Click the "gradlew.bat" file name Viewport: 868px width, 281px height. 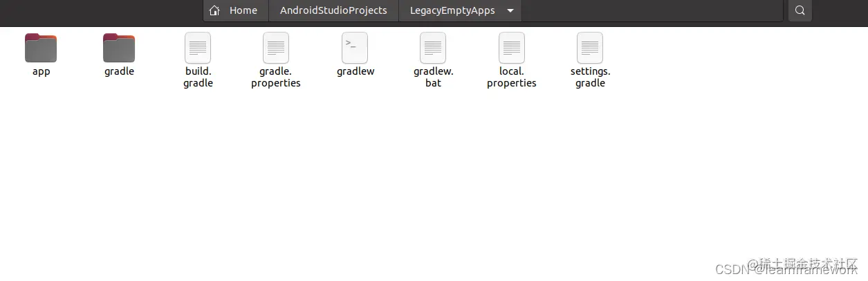tap(433, 77)
